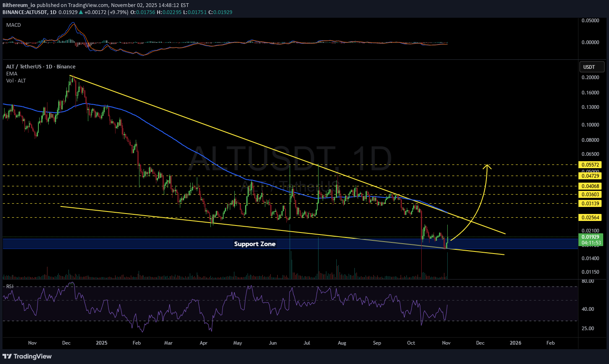Toggle the Vol · ALT indicator label
The height and width of the screenshot is (364, 609).
[x=16, y=81]
